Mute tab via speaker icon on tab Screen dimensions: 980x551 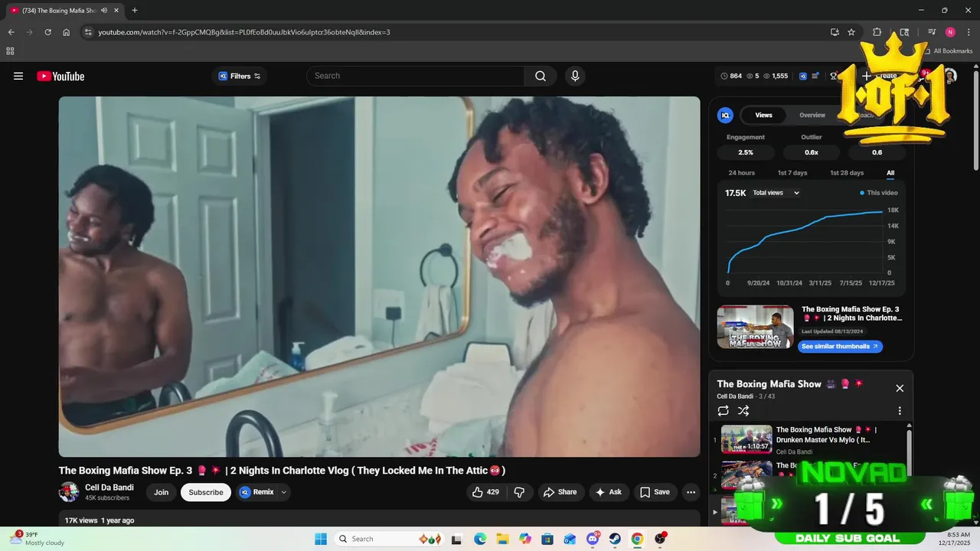coord(104,10)
